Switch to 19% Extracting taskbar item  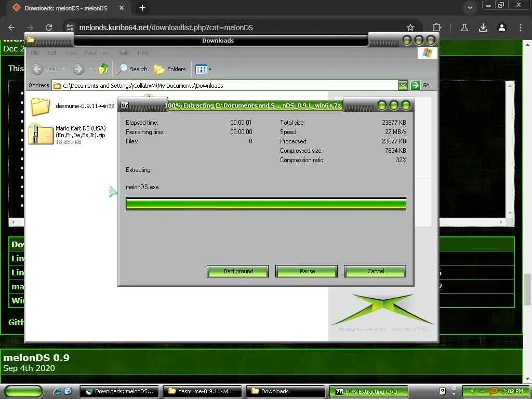[369, 392]
